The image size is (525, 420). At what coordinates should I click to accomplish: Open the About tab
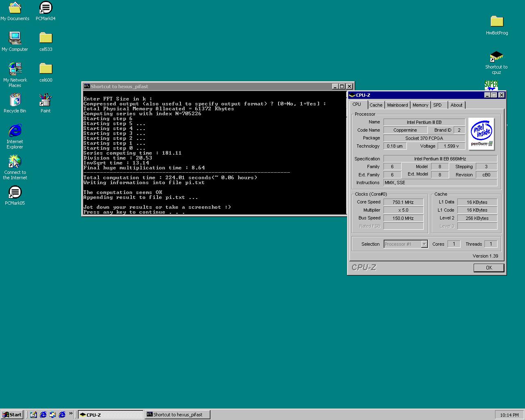pos(456,105)
